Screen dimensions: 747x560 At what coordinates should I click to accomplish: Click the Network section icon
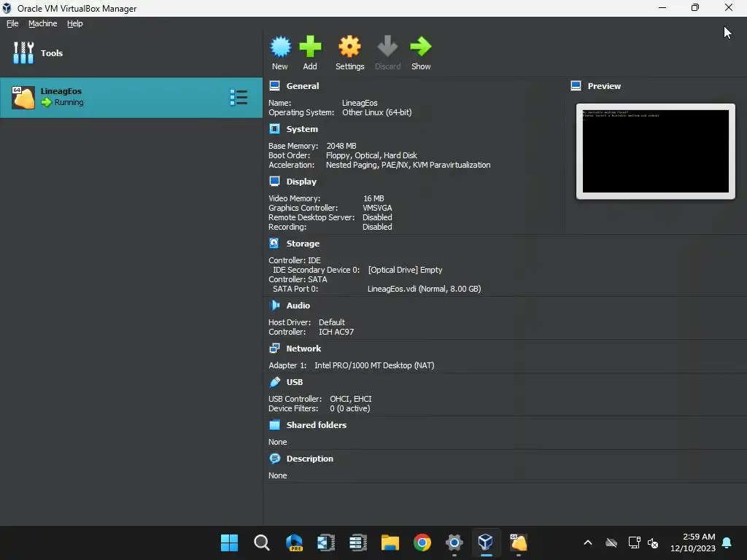(274, 348)
